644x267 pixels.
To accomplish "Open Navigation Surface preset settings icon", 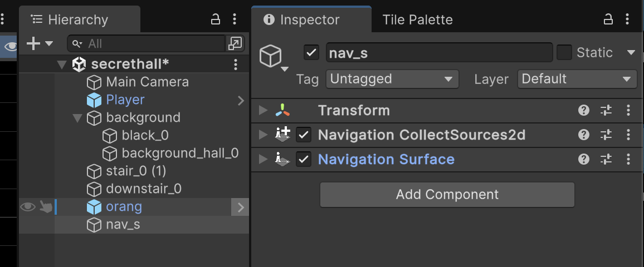I will point(606,160).
